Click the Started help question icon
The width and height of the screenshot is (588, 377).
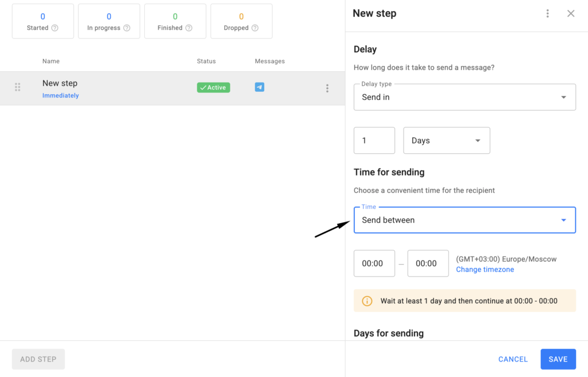pos(55,28)
